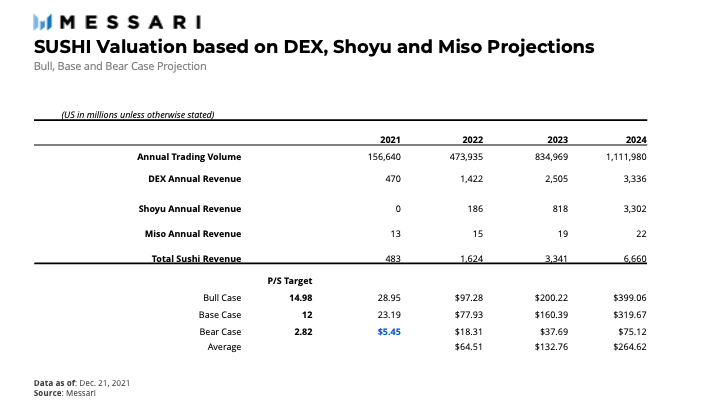Click the trading volume value 473,935
Screen dimensions: 720x405
(466, 157)
